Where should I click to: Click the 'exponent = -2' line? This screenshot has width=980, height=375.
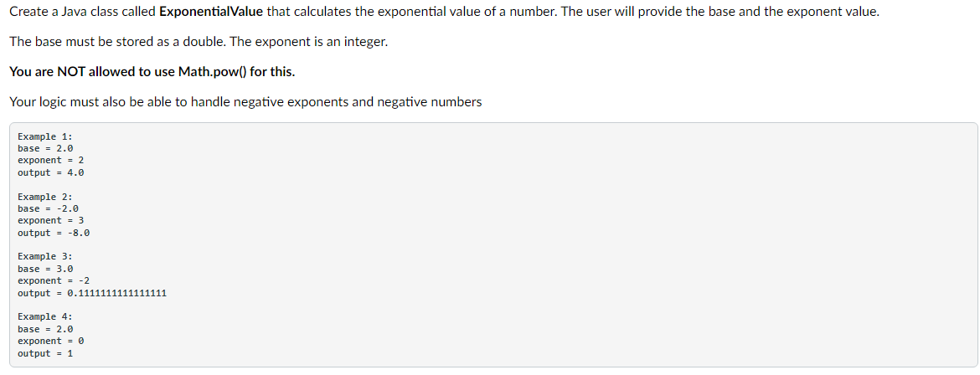point(54,280)
